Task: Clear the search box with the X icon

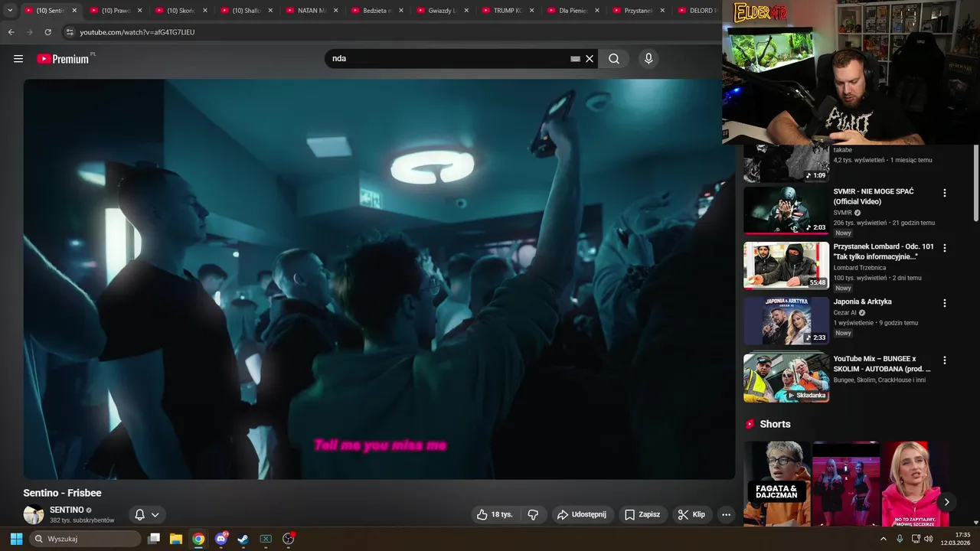Action: (590, 59)
